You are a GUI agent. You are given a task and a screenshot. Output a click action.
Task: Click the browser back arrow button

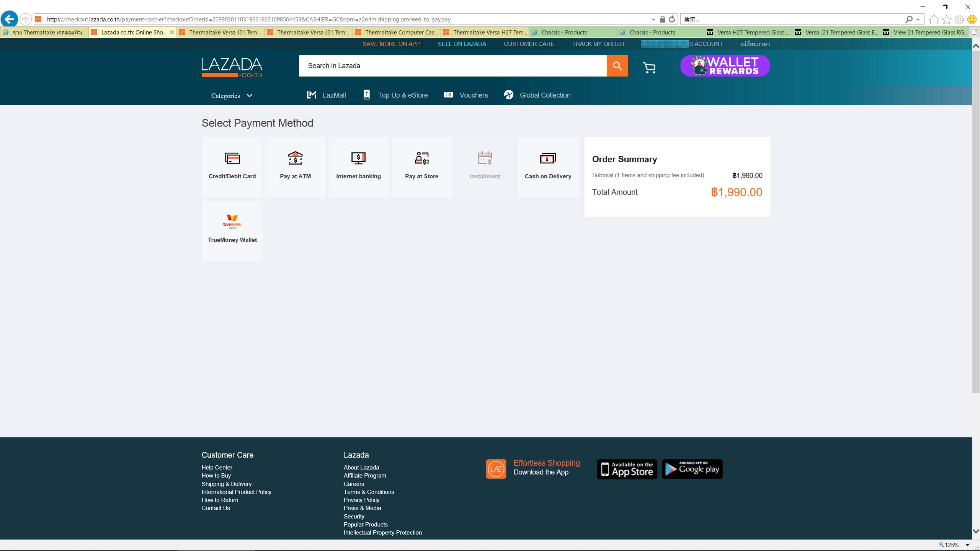(9, 19)
